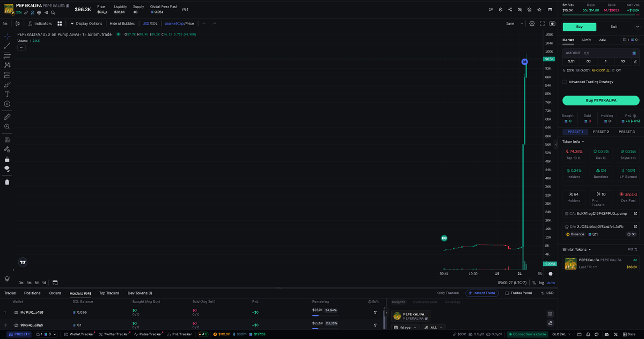Switch between USD/SOL display
Viewport: 644px width, 339px height.
(150, 24)
